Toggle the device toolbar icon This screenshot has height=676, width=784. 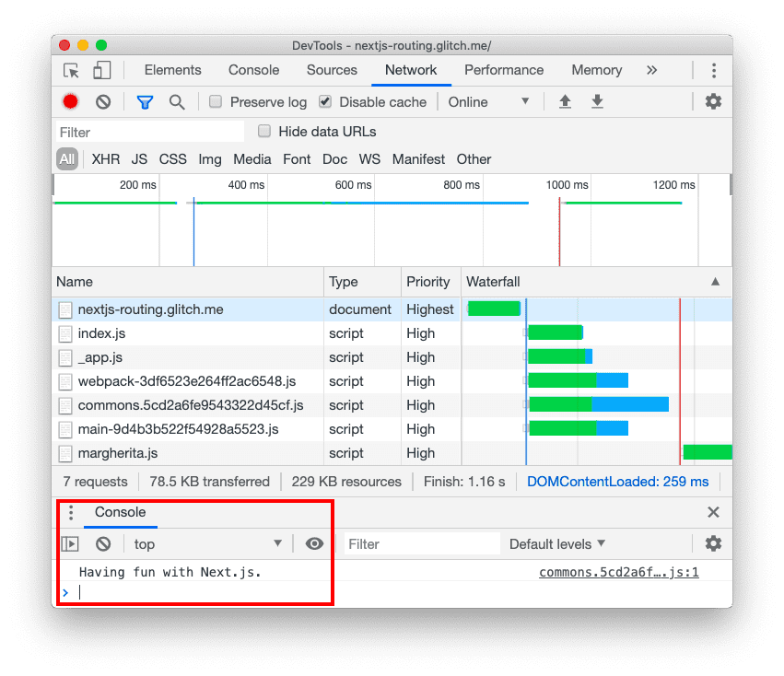click(x=101, y=70)
